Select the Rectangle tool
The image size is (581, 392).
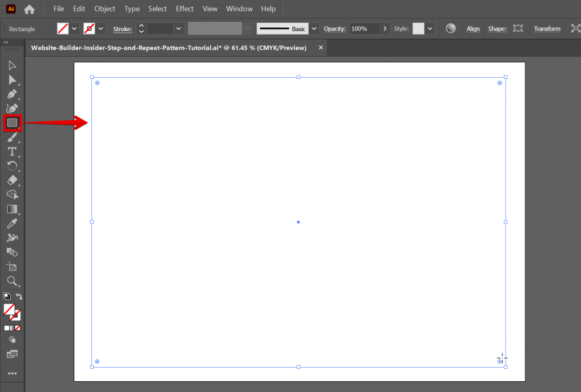pyautogui.click(x=12, y=123)
